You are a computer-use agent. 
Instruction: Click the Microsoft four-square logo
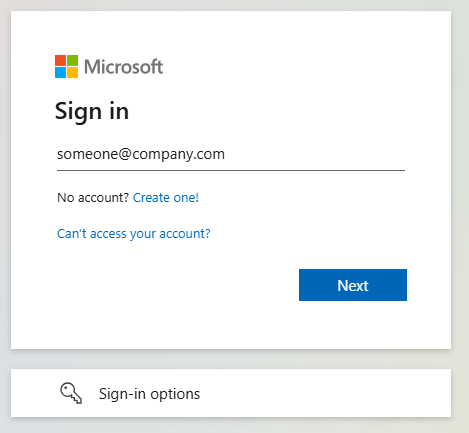click(66, 66)
